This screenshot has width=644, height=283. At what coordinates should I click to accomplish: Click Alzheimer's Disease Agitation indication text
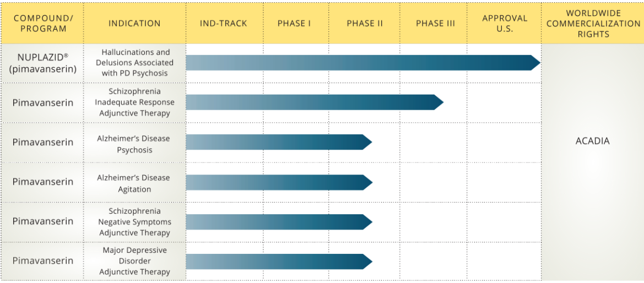(x=134, y=183)
